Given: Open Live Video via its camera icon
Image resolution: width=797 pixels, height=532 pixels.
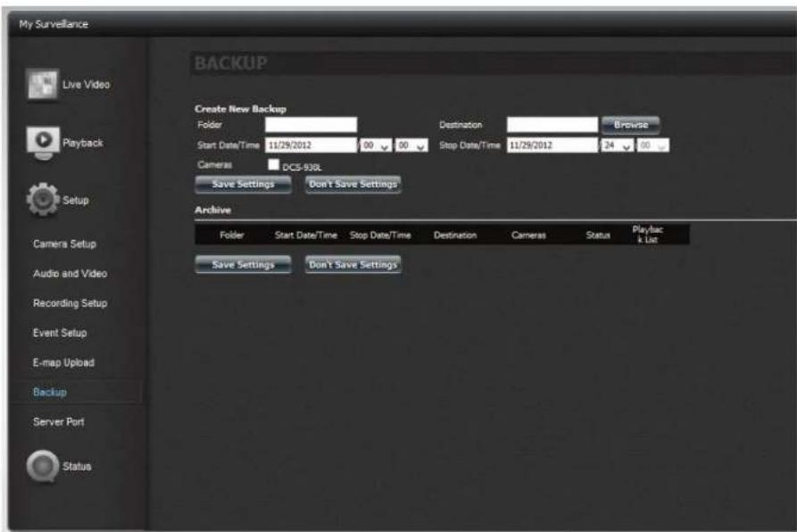Looking at the screenshot, I should point(43,84).
